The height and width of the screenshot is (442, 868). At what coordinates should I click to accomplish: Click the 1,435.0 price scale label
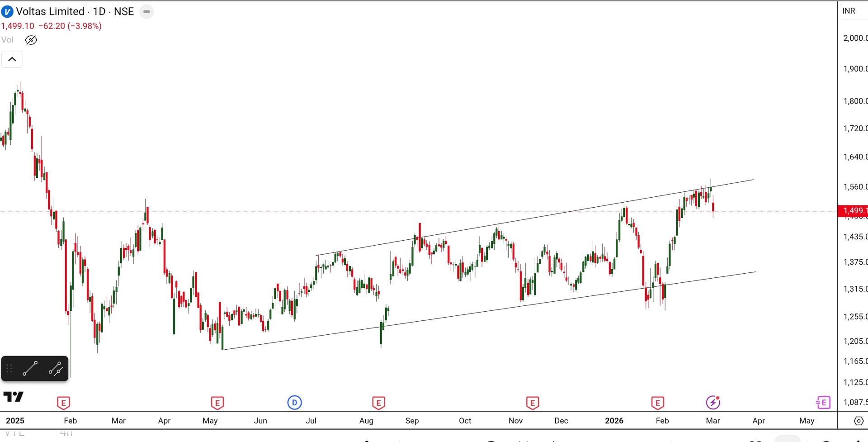coord(855,237)
